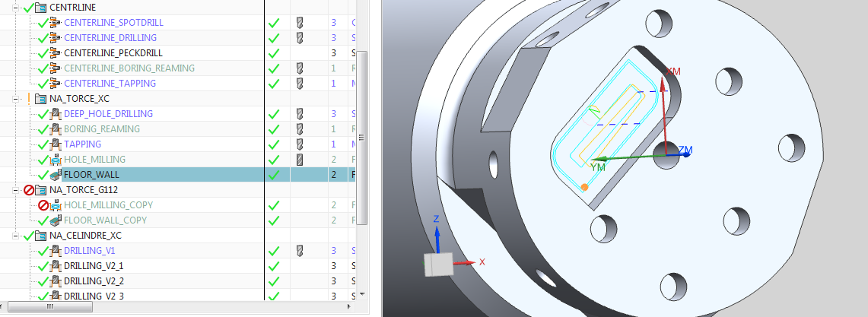Click the CENTERLINE_SPOTDRILL operation icon

pyautogui.click(x=54, y=23)
